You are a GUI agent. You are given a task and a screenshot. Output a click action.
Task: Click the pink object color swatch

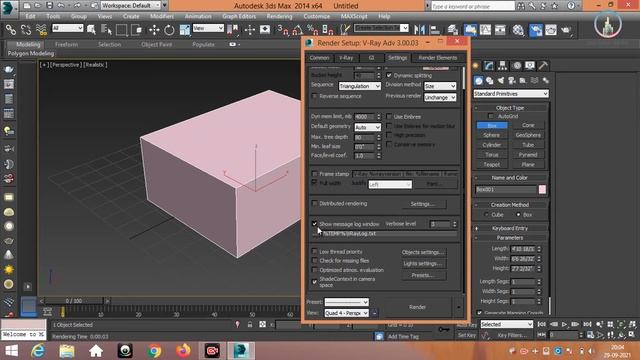click(542, 189)
